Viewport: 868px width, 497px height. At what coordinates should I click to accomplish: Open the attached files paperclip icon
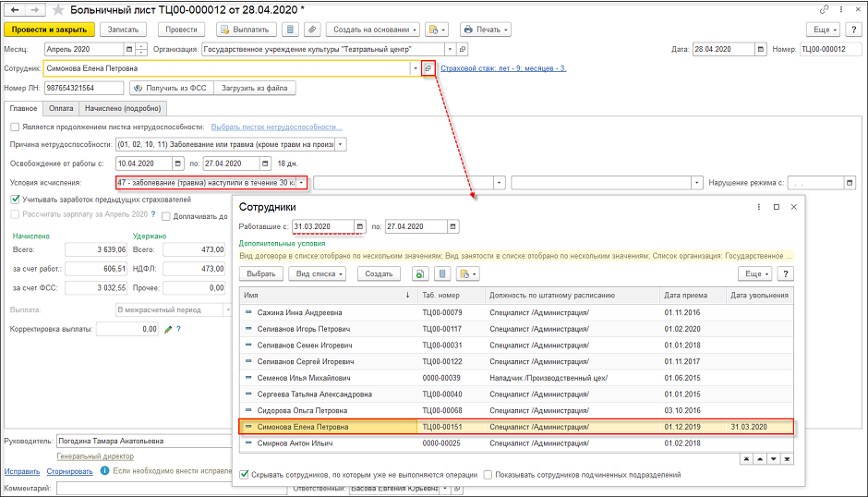click(x=312, y=30)
